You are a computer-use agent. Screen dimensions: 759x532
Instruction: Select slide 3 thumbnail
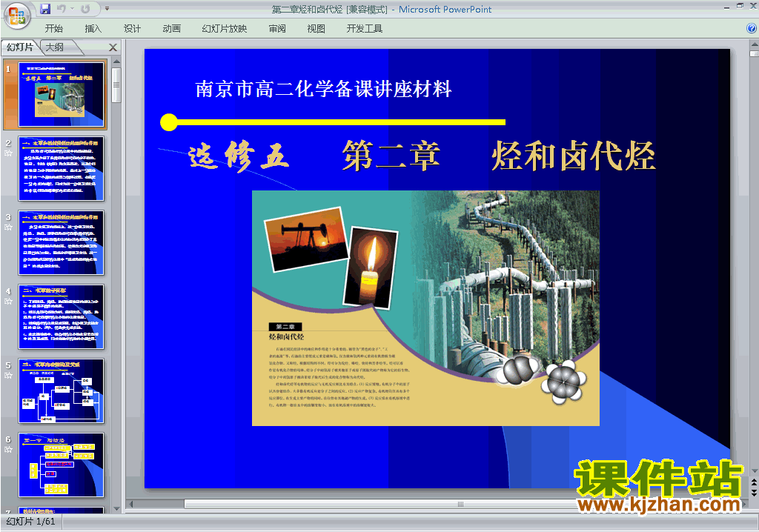coord(61,242)
